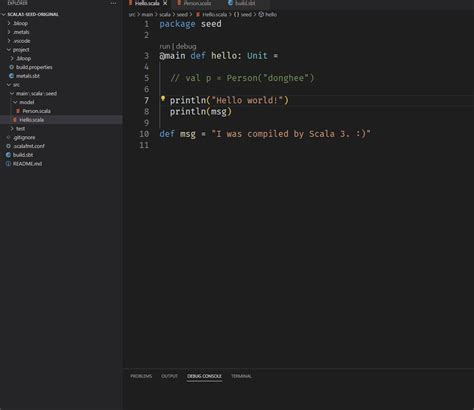Select Hello.scala in the explorer tree
The image size is (474, 410).
[x=32, y=120]
